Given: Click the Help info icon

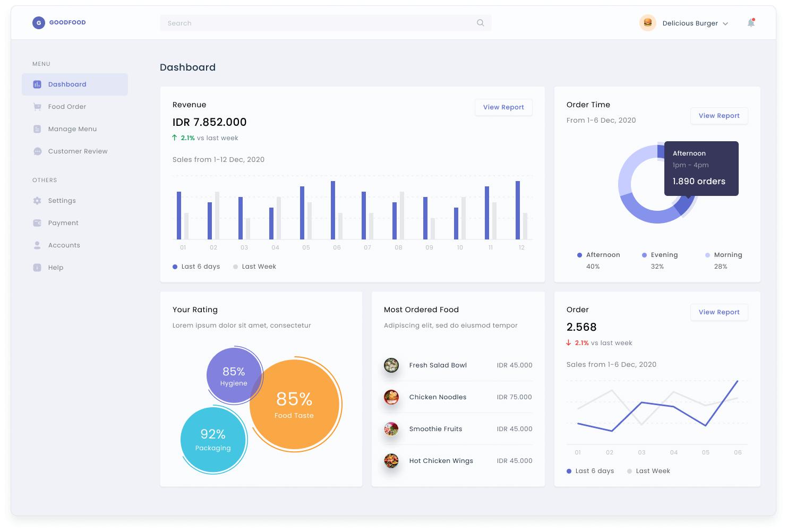Looking at the screenshot, I should [37, 268].
